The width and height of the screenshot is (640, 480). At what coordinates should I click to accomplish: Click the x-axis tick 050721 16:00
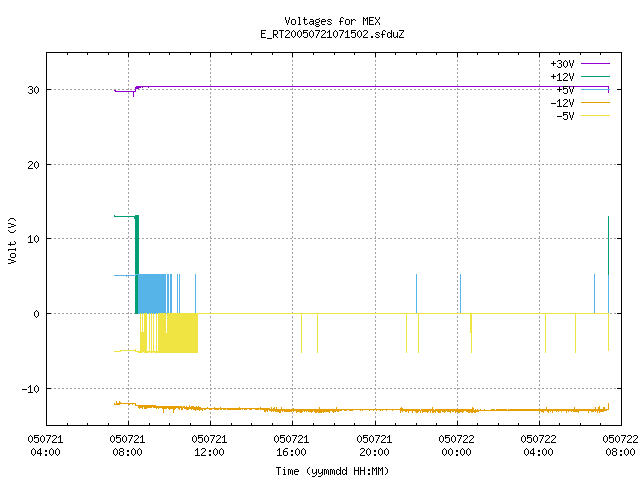point(291,446)
